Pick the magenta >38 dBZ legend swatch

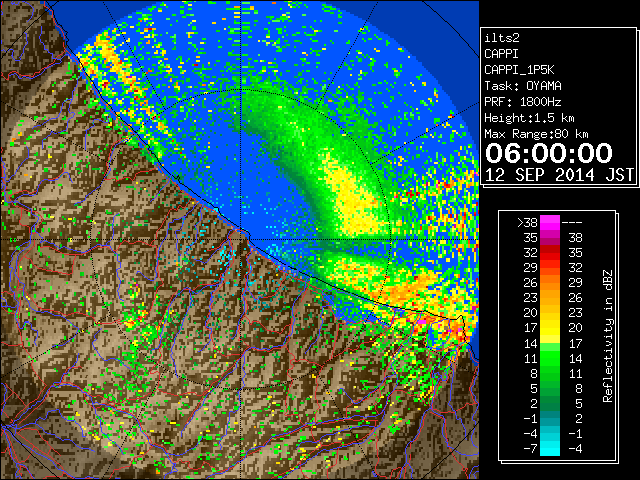click(550, 222)
